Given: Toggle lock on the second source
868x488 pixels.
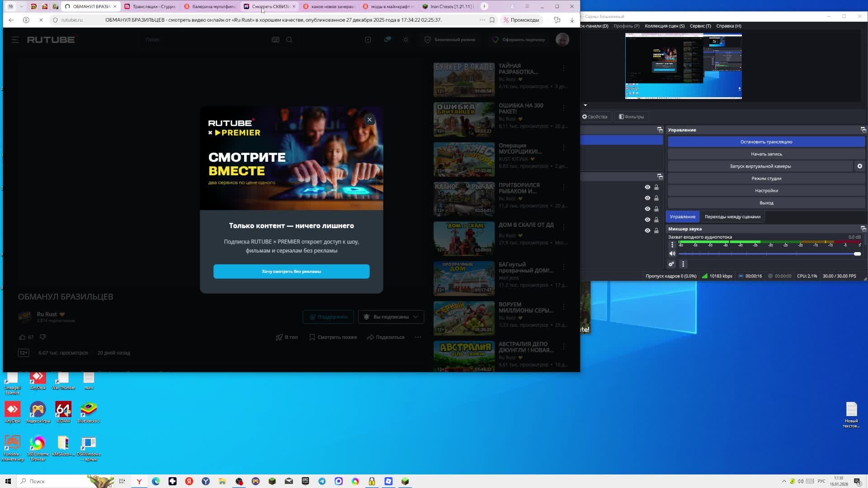Looking at the screenshot, I should coord(656,198).
